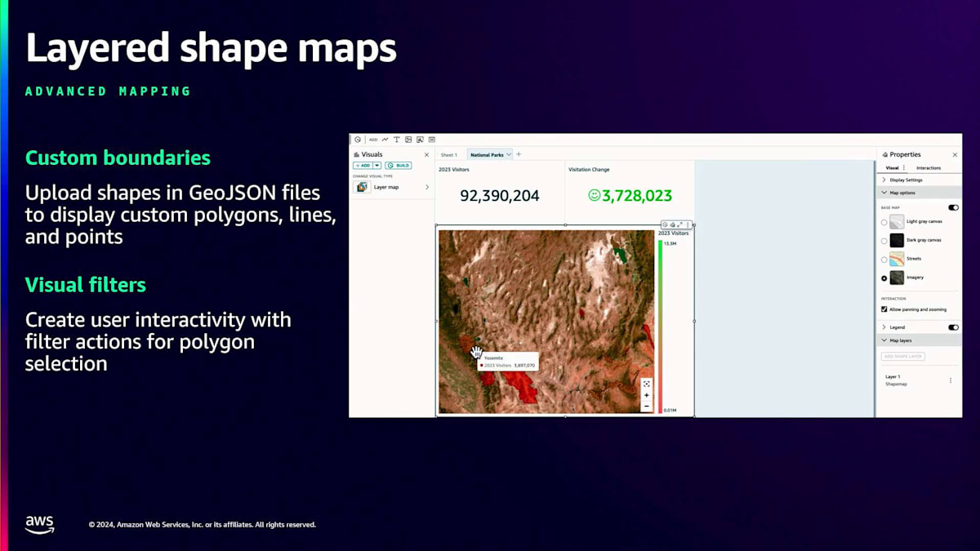Collapse the Map layers section

[918, 340]
